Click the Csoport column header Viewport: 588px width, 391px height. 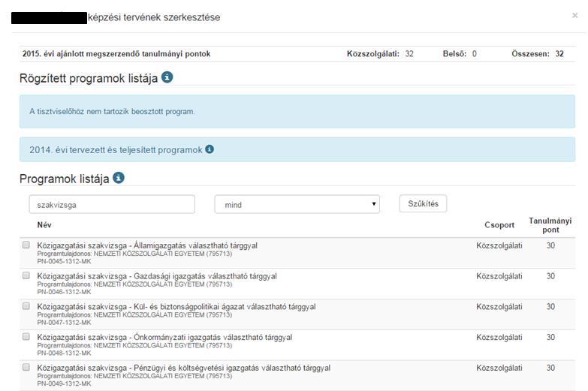[x=499, y=225]
